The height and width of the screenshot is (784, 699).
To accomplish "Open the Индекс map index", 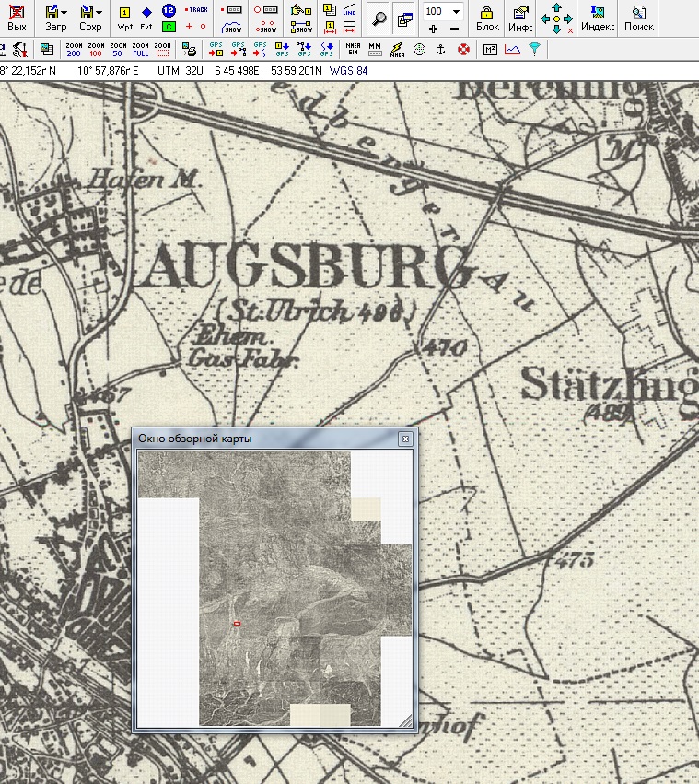I will (599, 18).
